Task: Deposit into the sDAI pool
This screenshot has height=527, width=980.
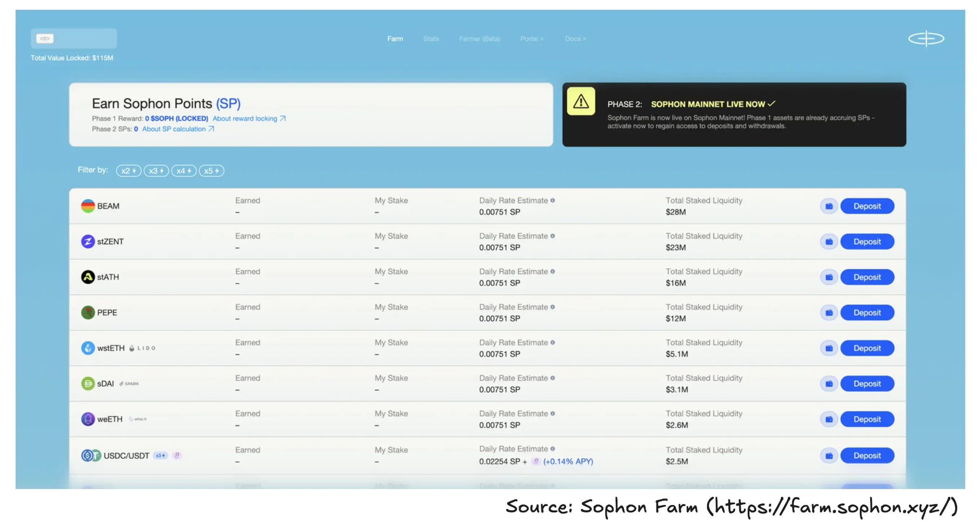Action: click(867, 383)
